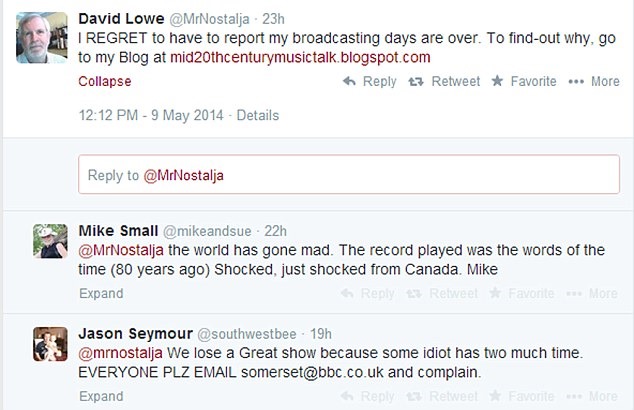This screenshot has width=634, height=410.
Task: View Details of the 9 May tweet
Action: point(258,115)
